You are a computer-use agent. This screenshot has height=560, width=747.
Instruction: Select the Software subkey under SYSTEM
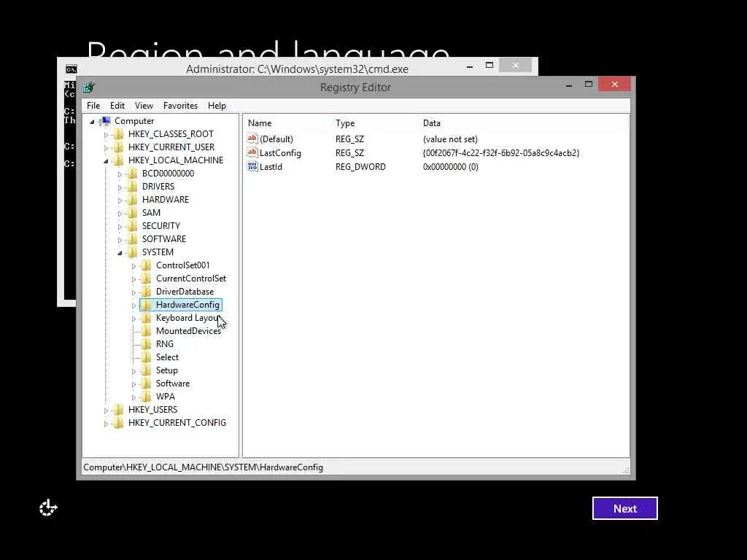(172, 384)
